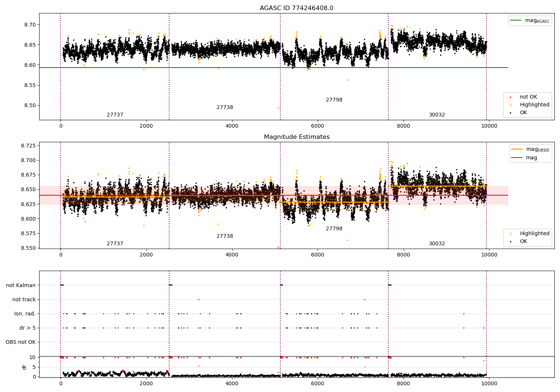Image resolution: width=560 pixels, height=392 pixels.
Task: Click obsid label 27798 in the top plot
Action: click(x=334, y=100)
